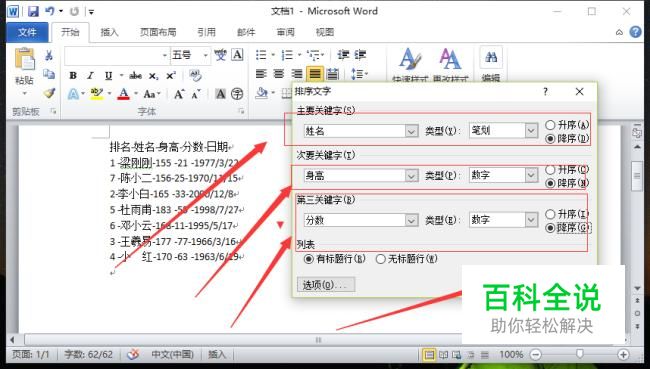Click zoom out minus button
The height and width of the screenshot is (369, 650).
click(x=536, y=354)
